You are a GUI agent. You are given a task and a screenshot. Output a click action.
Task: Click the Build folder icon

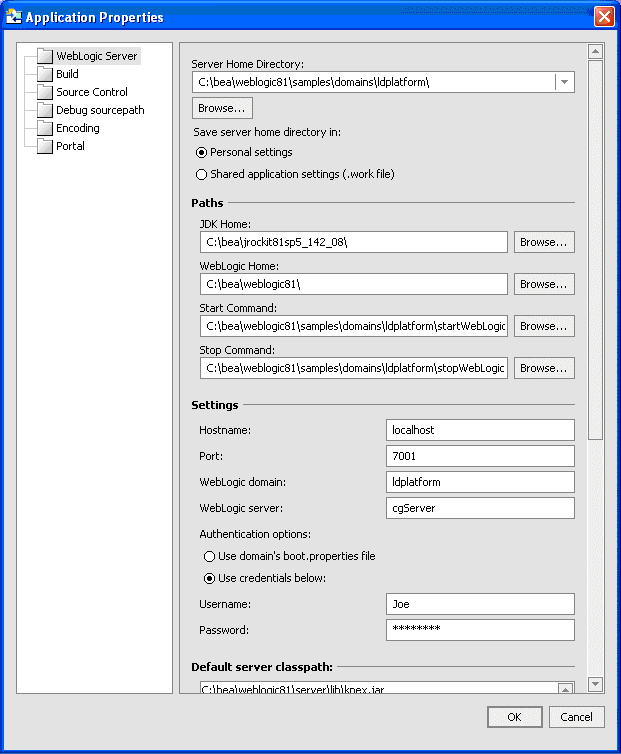coord(45,74)
